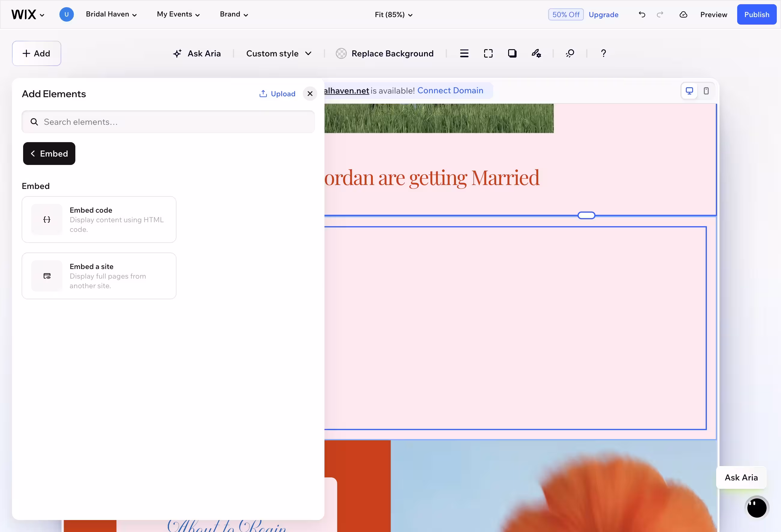This screenshot has height=532, width=781.
Task: Click the undo arrow icon
Action: click(x=641, y=14)
